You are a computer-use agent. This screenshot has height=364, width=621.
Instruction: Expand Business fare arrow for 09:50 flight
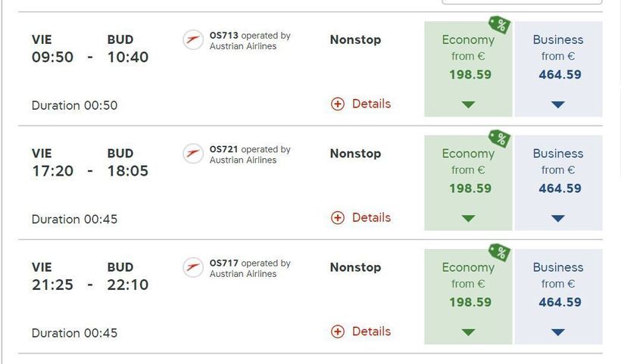[x=558, y=104]
